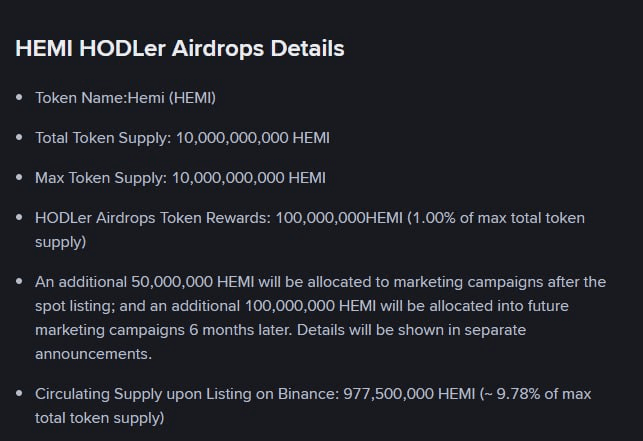Click the 100,000,000HEMI rewards amount
The image size is (643, 441).
pos(339,218)
